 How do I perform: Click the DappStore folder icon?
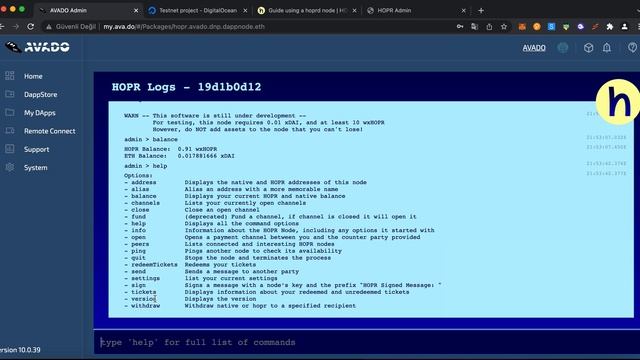pos(10,94)
